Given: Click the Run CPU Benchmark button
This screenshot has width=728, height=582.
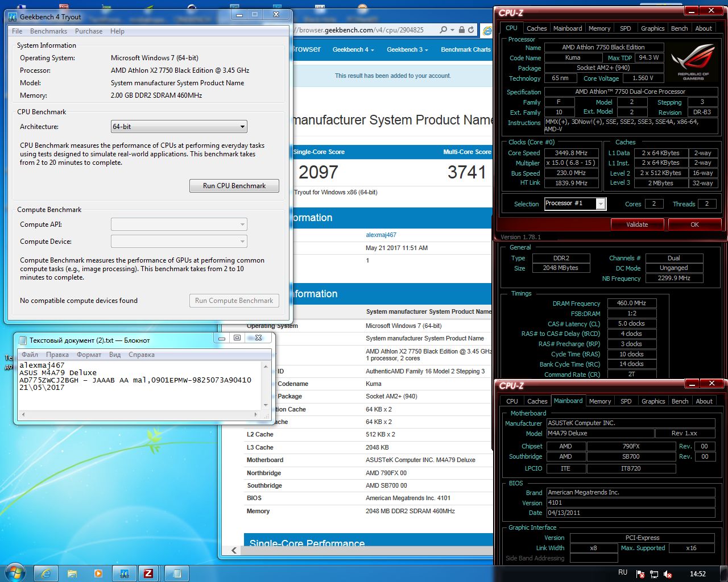Looking at the screenshot, I should [234, 186].
